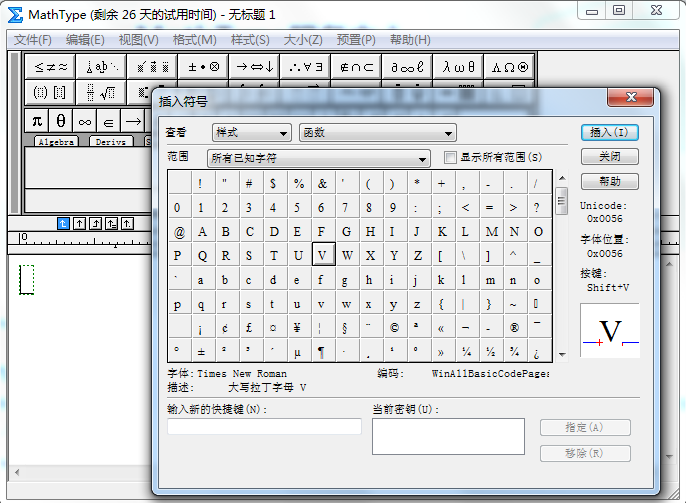This screenshot has width=686, height=503.
Task: Select the center tab stop button
Action: 79,224
